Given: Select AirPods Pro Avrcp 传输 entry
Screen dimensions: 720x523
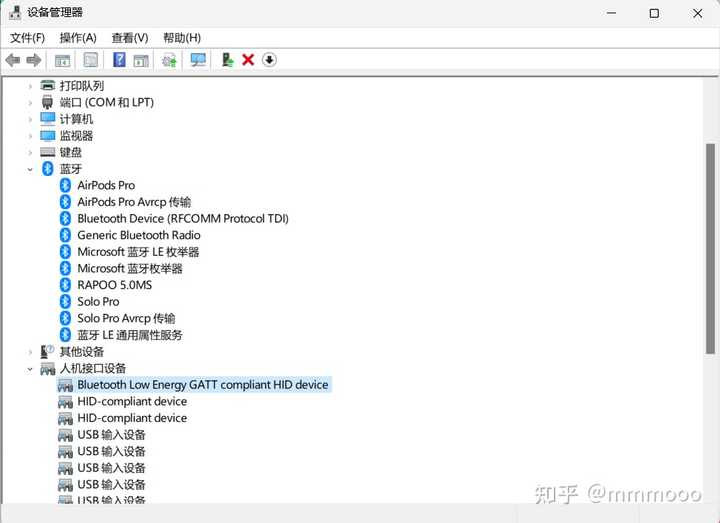Looking at the screenshot, I should [134, 202].
